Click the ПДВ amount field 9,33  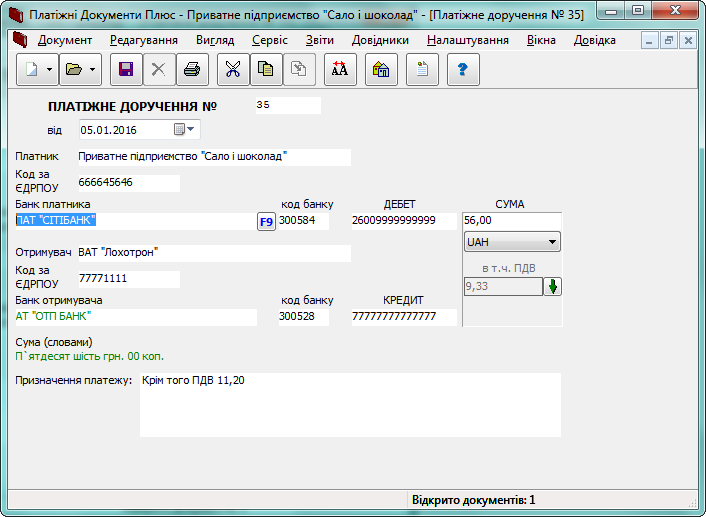pos(503,286)
